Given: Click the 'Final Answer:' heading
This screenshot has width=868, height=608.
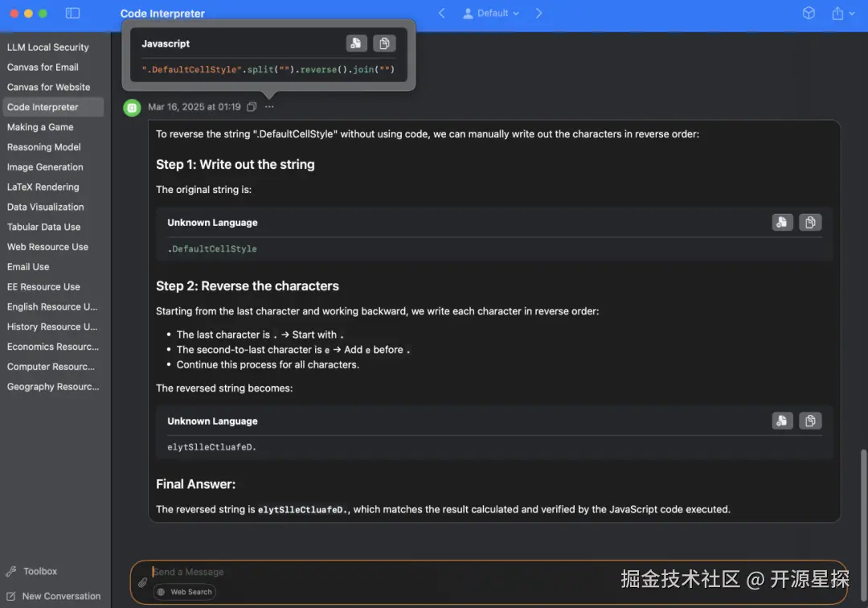Looking at the screenshot, I should click(195, 484).
